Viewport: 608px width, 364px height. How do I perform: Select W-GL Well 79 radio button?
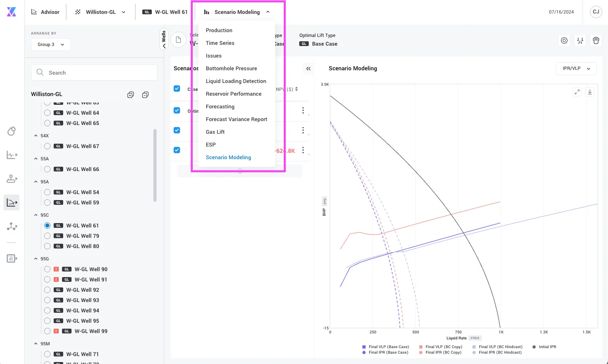47,236
